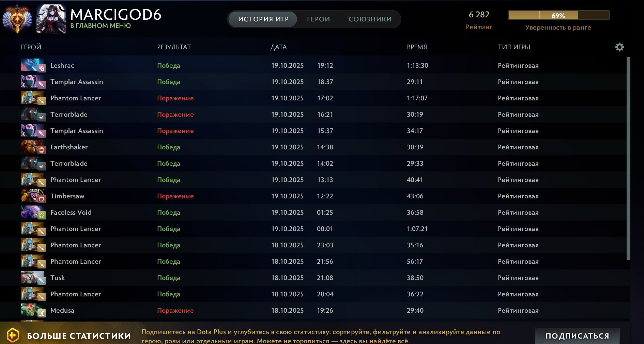Click the Templar Assassin hero portrait
644x344 pixels.
[x=33, y=82]
